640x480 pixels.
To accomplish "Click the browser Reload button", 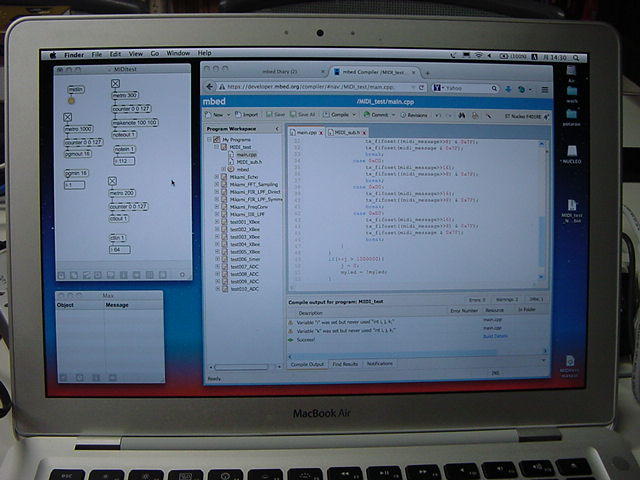I will coord(422,87).
